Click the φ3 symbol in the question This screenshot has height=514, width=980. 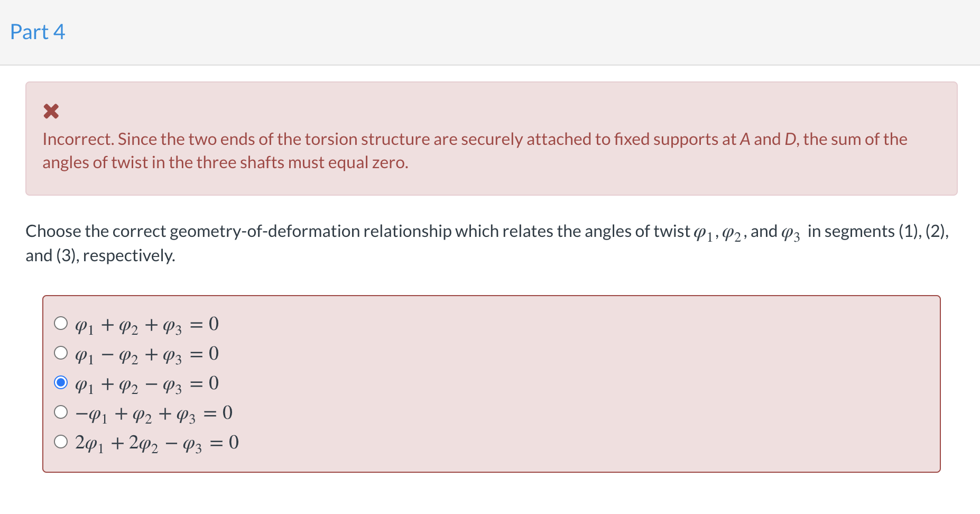tap(791, 233)
